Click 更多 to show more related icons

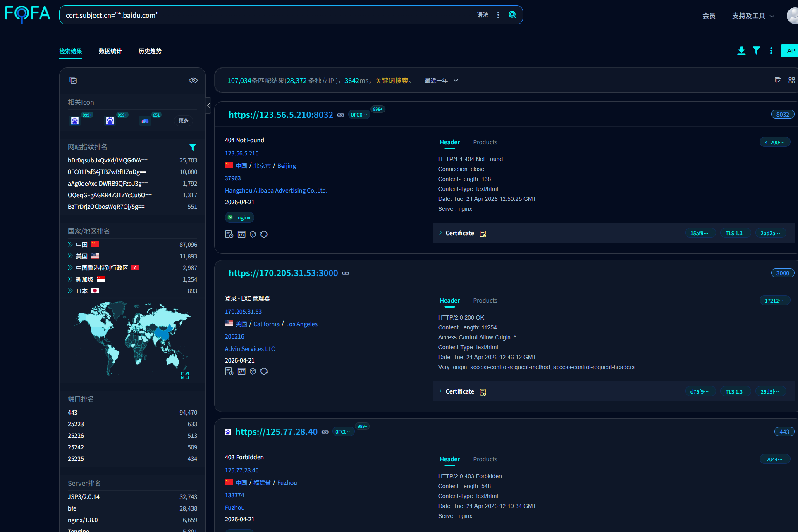pos(184,121)
